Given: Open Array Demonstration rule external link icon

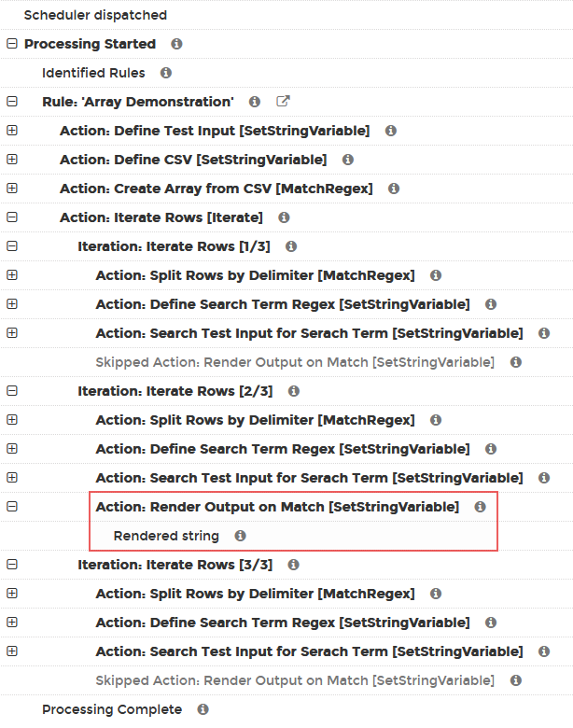Looking at the screenshot, I should [283, 101].
